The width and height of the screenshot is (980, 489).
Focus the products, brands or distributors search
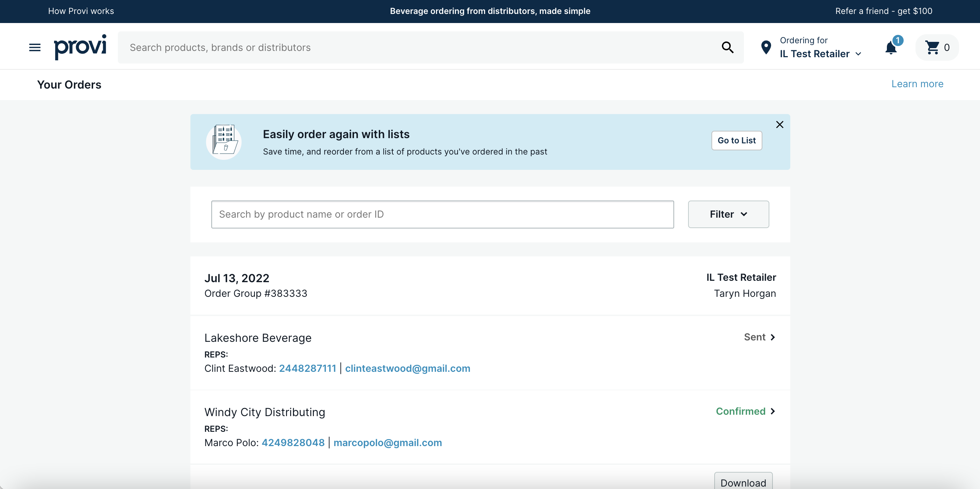click(419, 47)
